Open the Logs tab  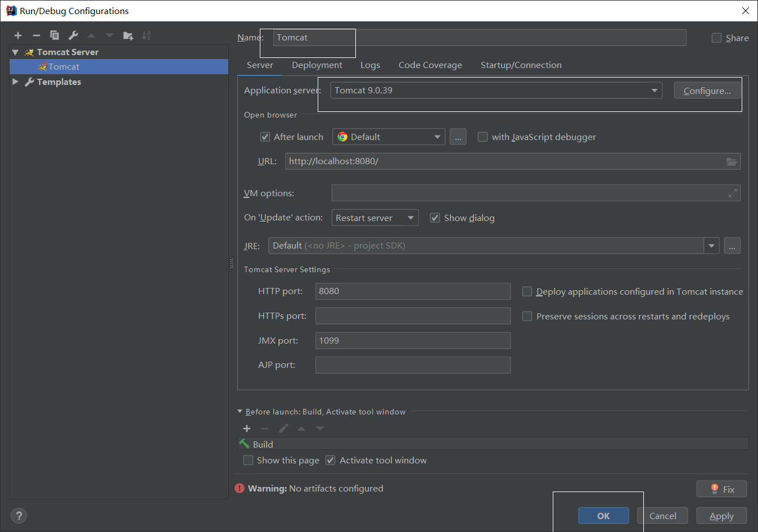[x=370, y=65]
